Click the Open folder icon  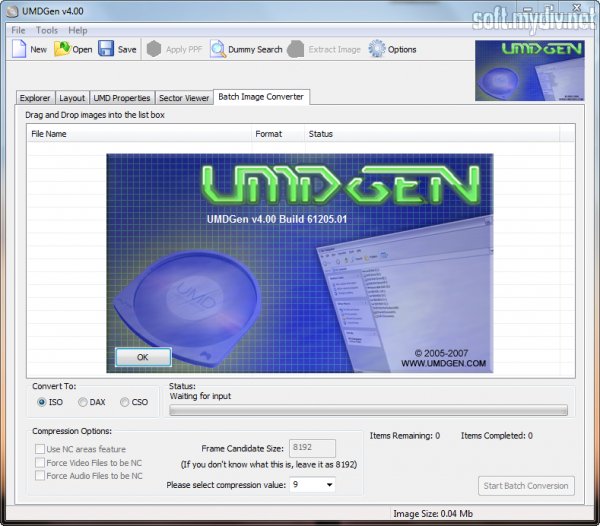pyautogui.click(x=62, y=49)
